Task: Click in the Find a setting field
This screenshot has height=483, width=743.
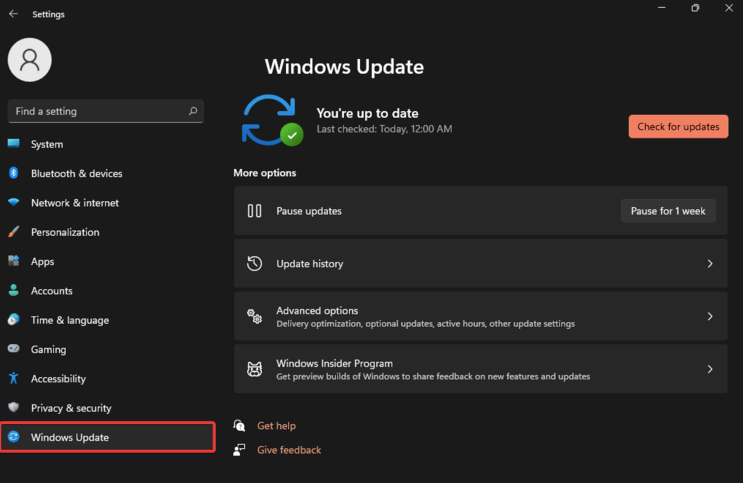Action: point(106,111)
